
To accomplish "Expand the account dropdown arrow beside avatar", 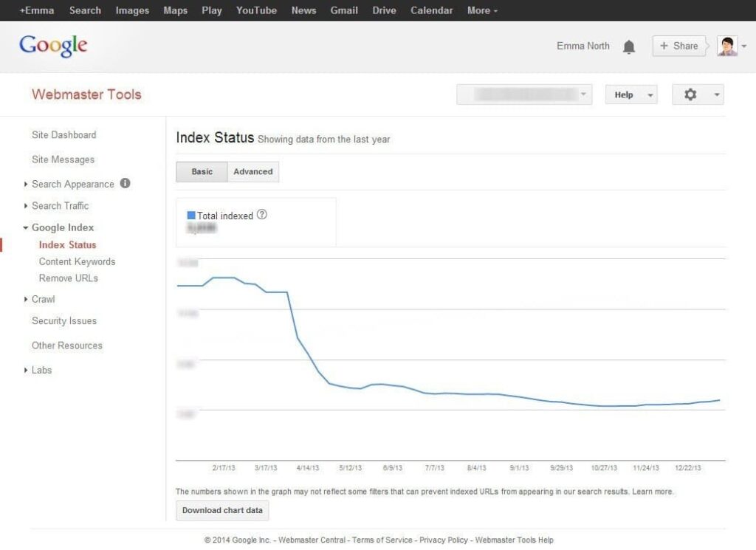I will pyautogui.click(x=744, y=47).
